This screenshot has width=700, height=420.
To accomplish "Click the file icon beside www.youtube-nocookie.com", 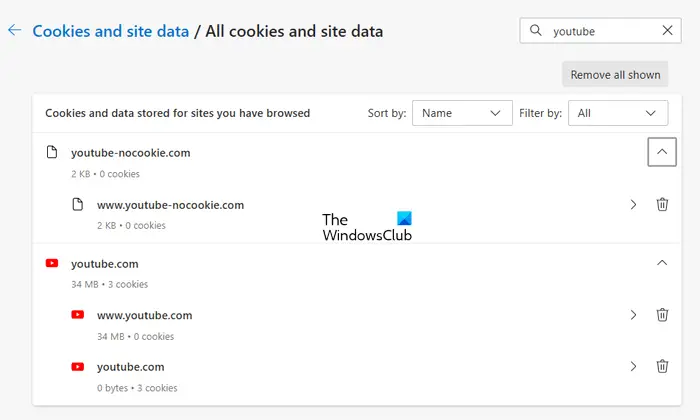I will click(78, 204).
